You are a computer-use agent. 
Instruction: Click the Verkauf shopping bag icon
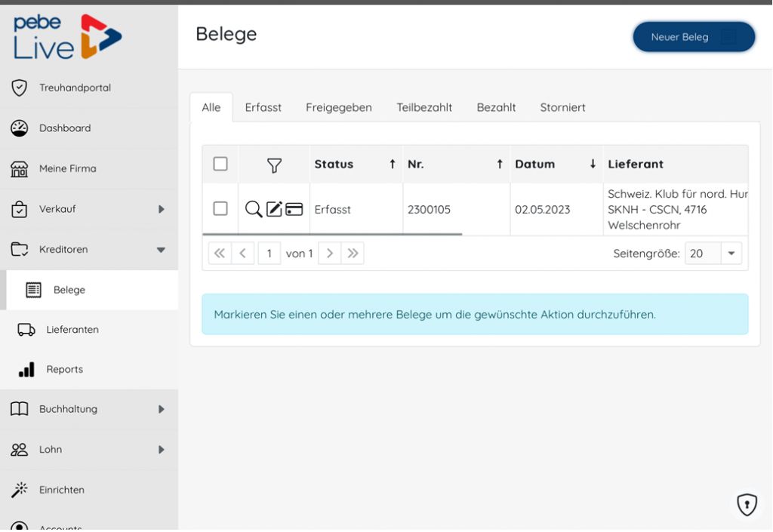19,209
